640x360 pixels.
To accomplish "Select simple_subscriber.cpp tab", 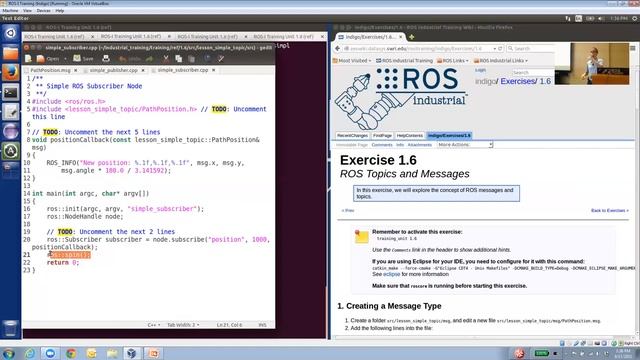I will (x=182, y=70).
